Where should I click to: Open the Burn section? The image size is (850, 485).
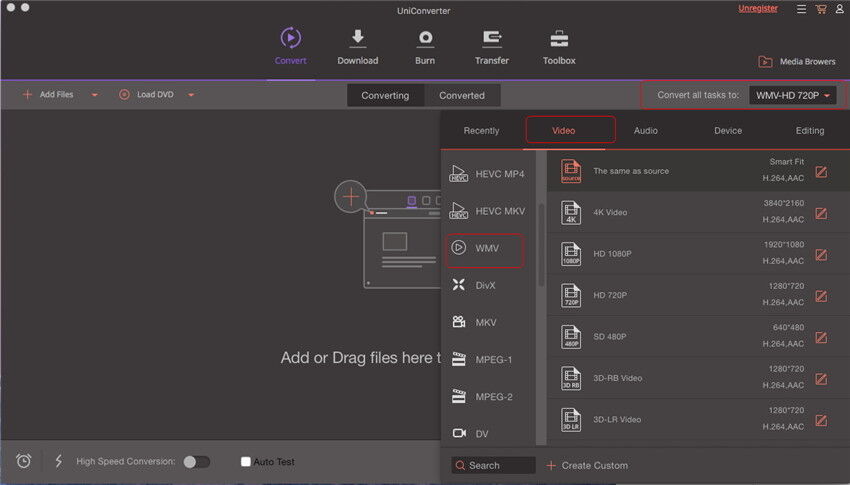pyautogui.click(x=425, y=47)
